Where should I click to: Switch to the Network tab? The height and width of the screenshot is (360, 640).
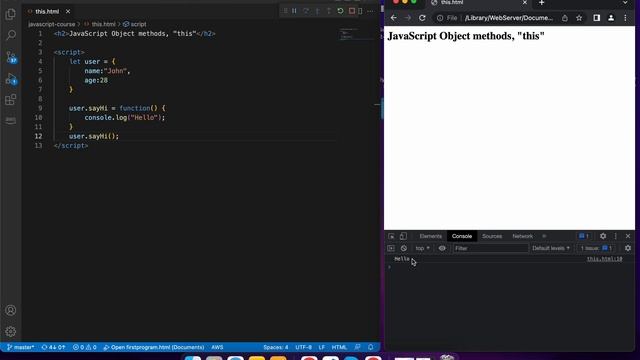[x=522, y=236]
